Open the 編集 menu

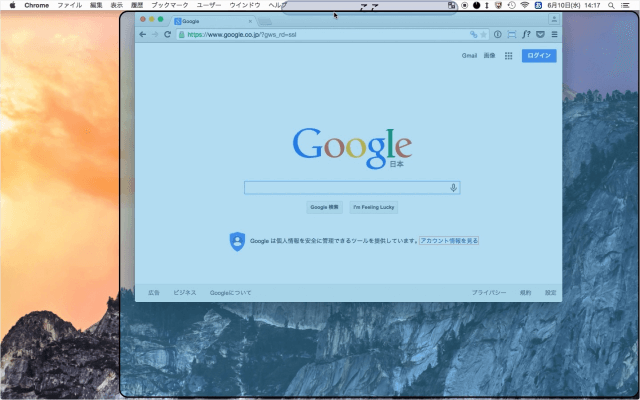pos(96,5)
